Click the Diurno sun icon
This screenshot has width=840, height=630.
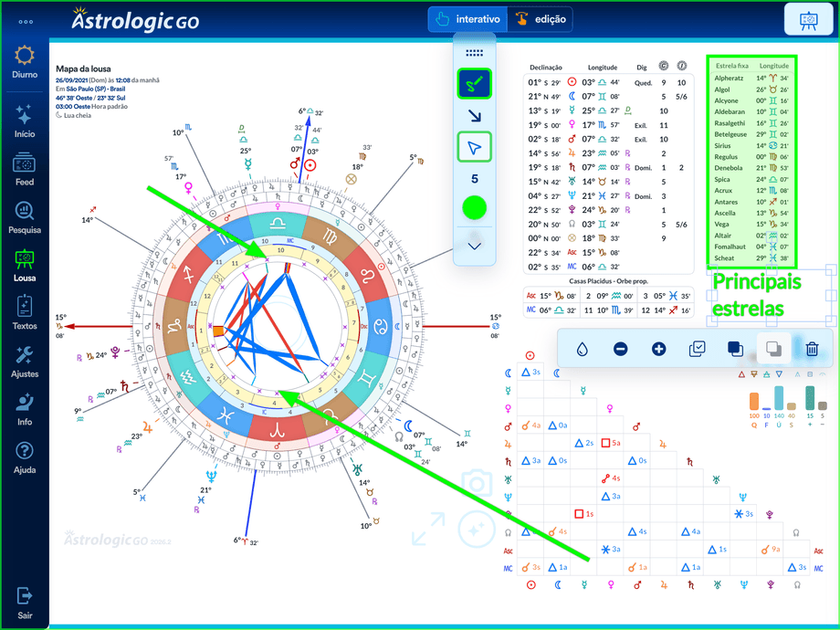[x=25, y=56]
